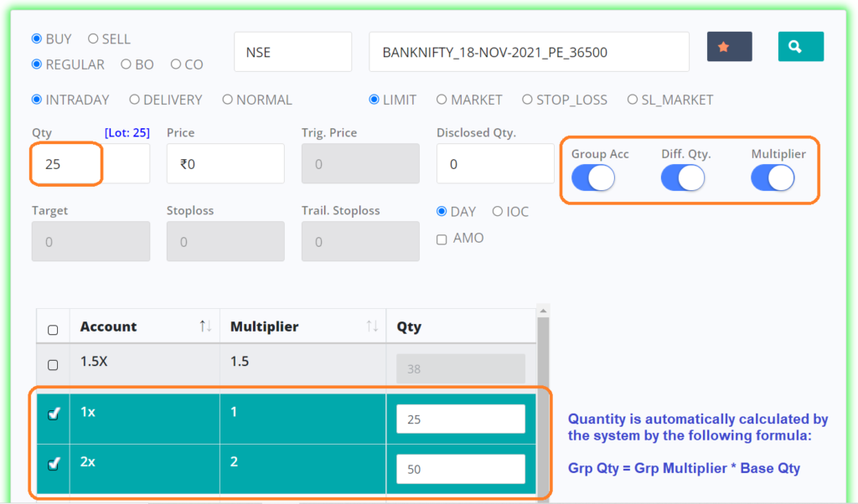Toggle the Multiplier switch
The image size is (858, 504).
(773, 178)
